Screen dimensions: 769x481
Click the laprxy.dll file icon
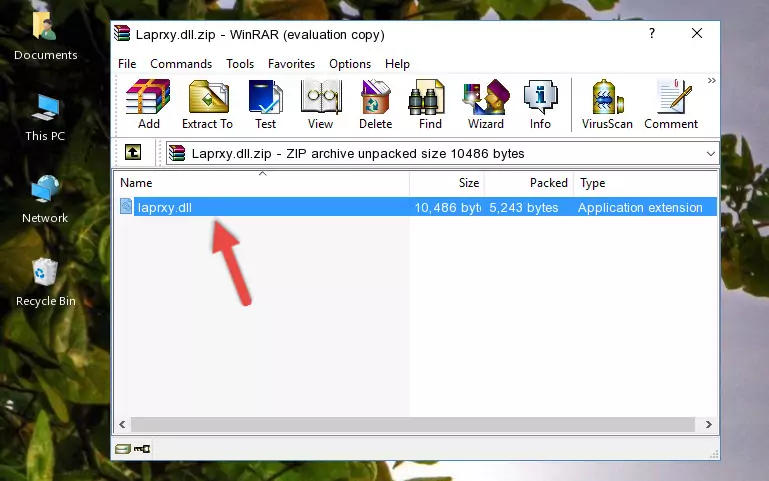point(126,206)
